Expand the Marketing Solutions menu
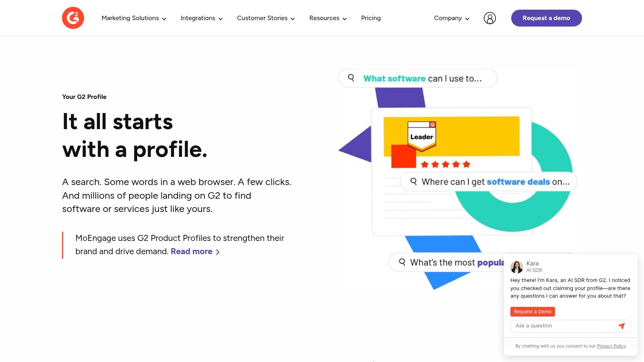644x362 pixels. pos(134,18)
